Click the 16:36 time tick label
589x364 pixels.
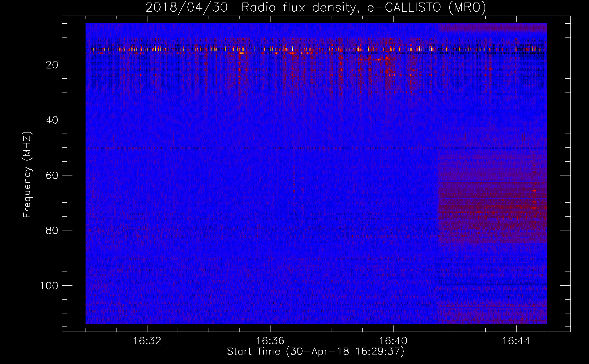coord(270,341)
